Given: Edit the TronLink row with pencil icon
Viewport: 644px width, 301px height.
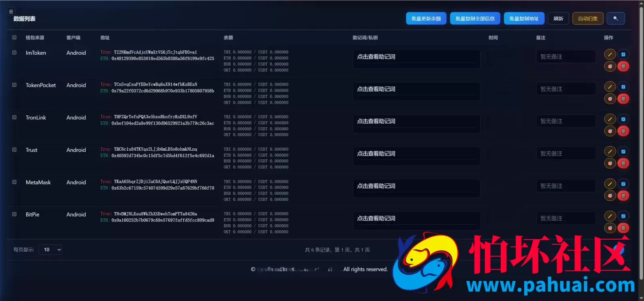Looking at the screenshot, I should 610,119.
